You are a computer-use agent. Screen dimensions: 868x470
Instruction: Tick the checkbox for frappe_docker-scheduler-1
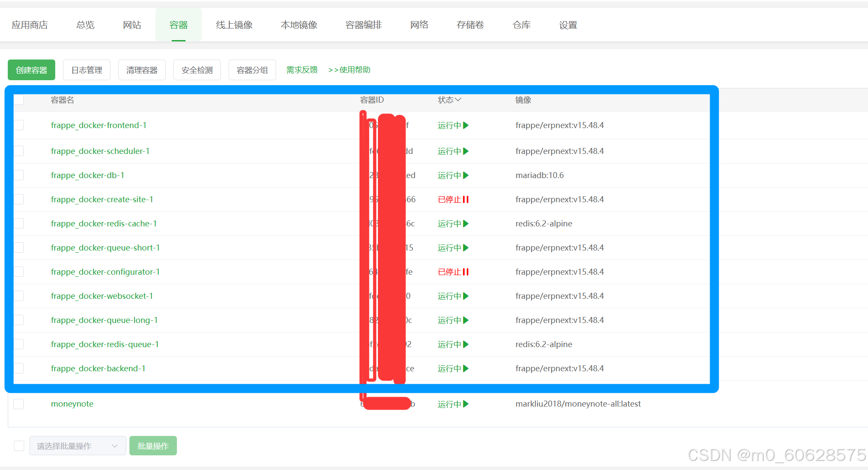tap(19, 151)
